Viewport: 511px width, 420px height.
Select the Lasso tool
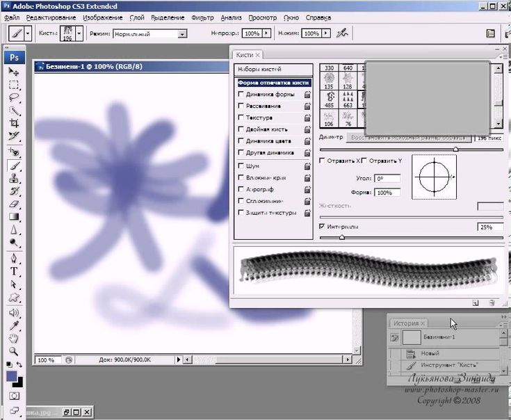(14, 97)
